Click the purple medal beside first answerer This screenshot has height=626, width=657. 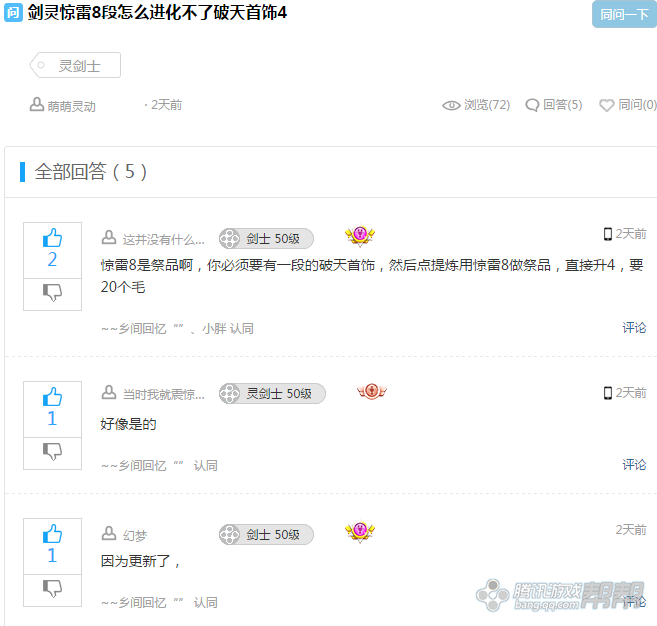click(x=360, y=235)
